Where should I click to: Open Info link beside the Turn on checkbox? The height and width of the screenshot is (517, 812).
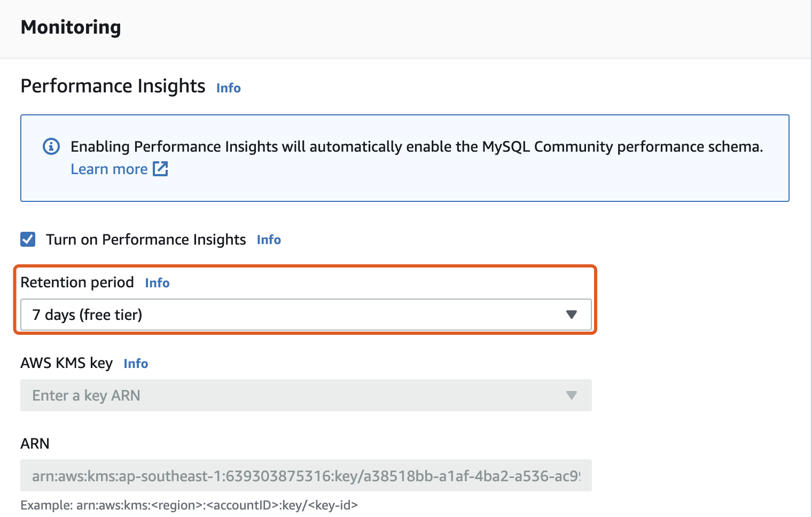click(x=269, y=240)
